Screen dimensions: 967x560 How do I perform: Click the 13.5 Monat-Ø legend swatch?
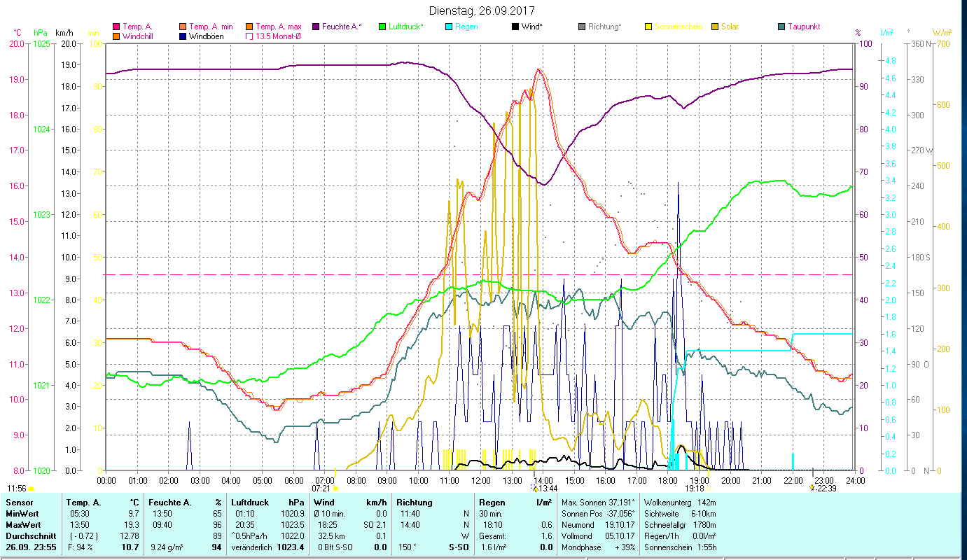(x=250, y=36)
